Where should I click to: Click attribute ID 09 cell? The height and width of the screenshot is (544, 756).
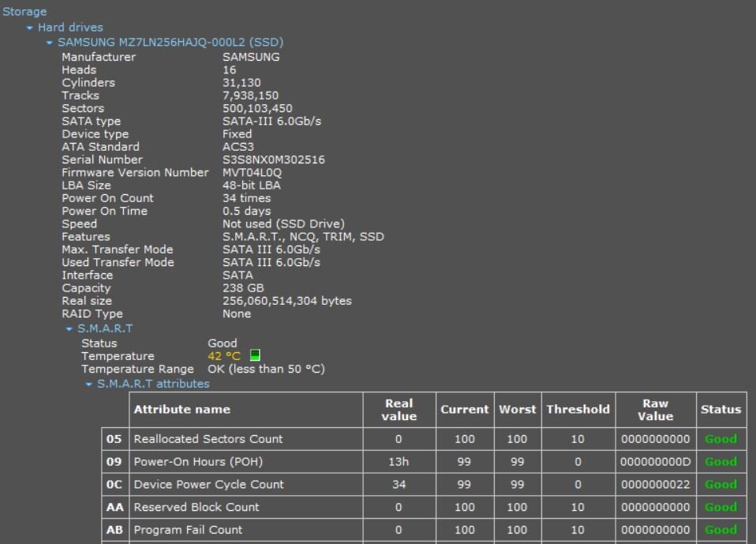[114, 462]
